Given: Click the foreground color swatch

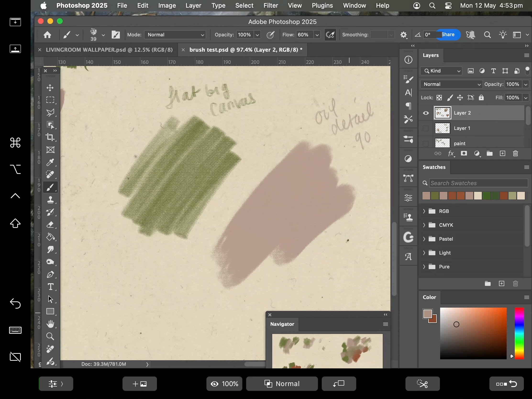Looking at the screenshot, I should (428, 314).
